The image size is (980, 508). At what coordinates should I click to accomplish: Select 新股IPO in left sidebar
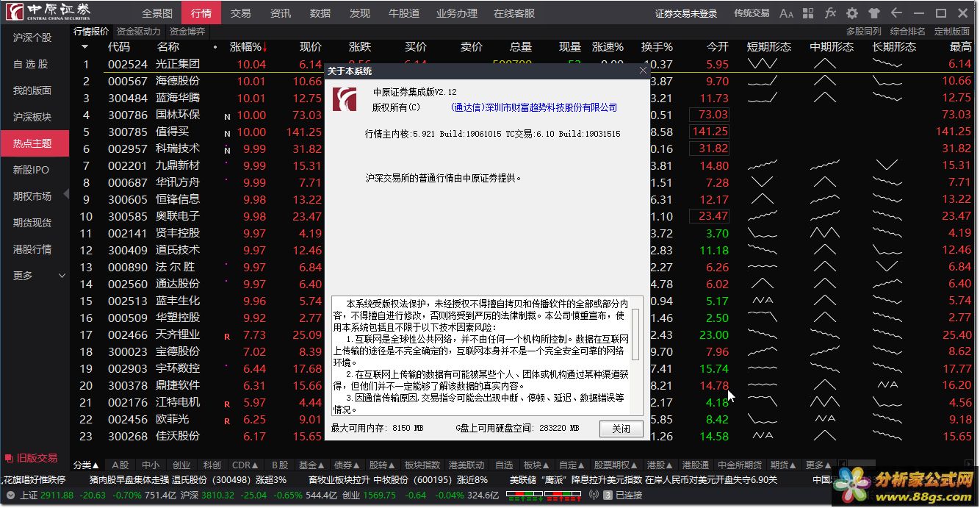pyautogui.click(x=32, y=170)
